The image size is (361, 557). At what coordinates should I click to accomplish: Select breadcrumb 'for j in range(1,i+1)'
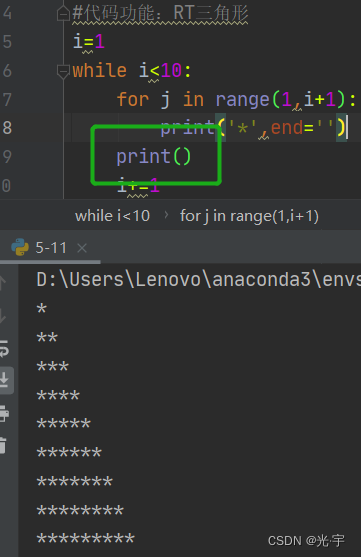coord(249,216)
